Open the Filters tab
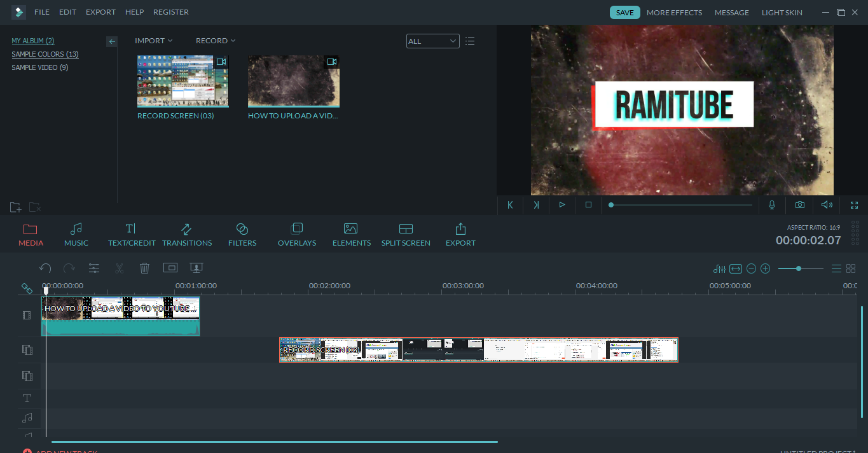 (x=242, y=234)
